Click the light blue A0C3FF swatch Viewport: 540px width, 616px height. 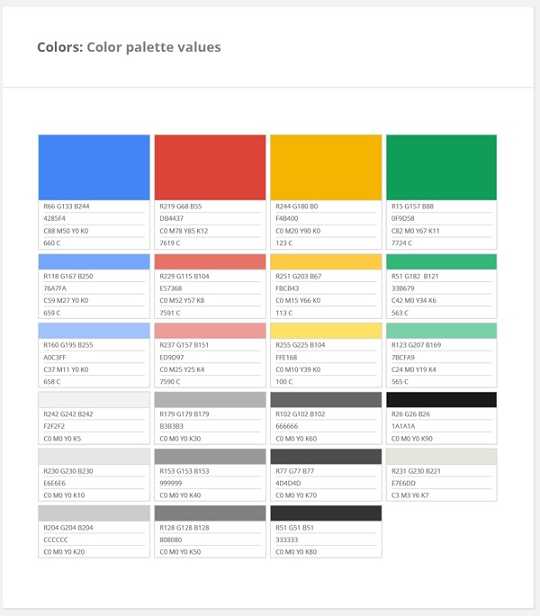point(94,331)
